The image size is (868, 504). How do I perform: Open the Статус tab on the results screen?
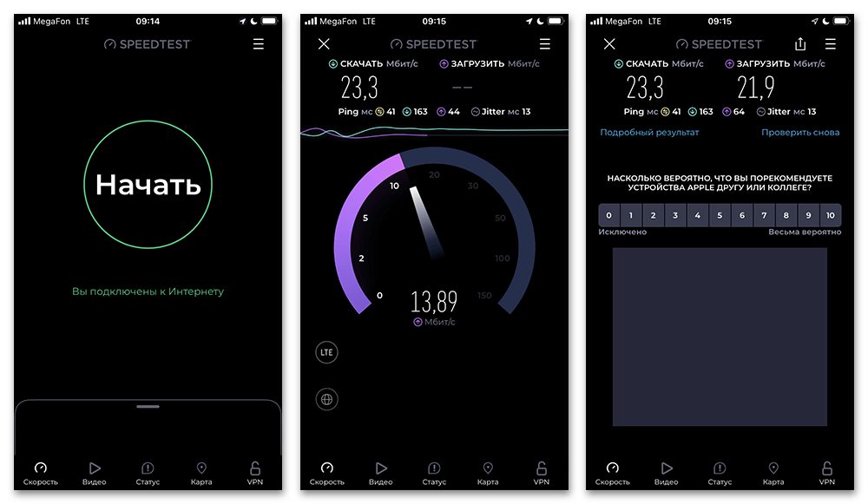tap(720, 474)
